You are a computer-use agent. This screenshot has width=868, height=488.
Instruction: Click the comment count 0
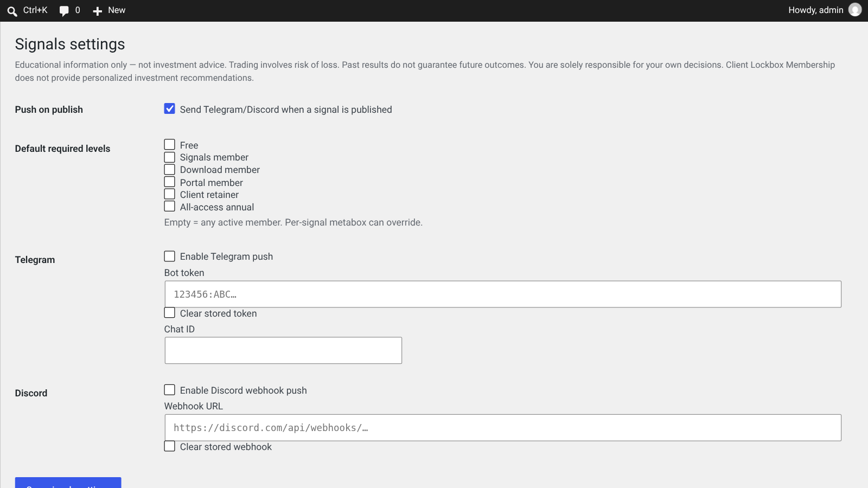pos(78,10)
